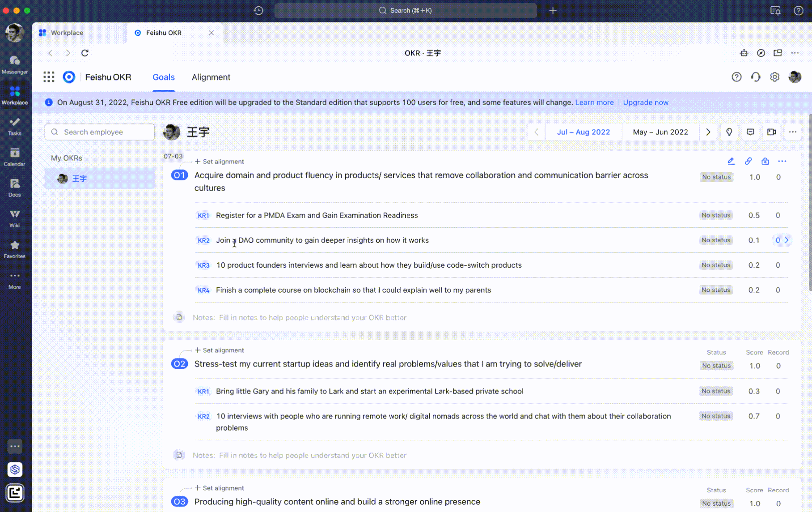Switch to the Goals tab
The width and height of the screenshot is (812, 512).
(164, 77)
